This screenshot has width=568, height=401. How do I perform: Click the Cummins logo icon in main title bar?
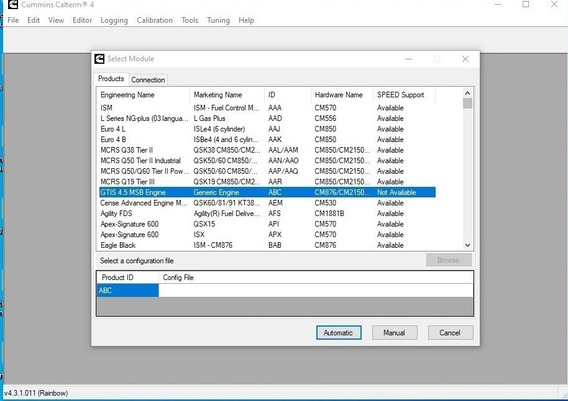tap(12, 4)
